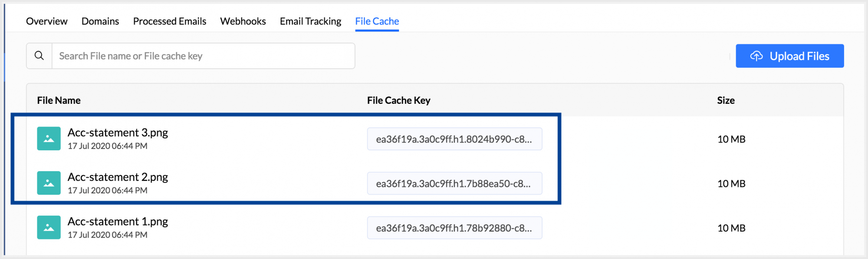Open the Overview tab
This screenshot has height=259, width=868.
pyautogui.click(x=47, y=21)
